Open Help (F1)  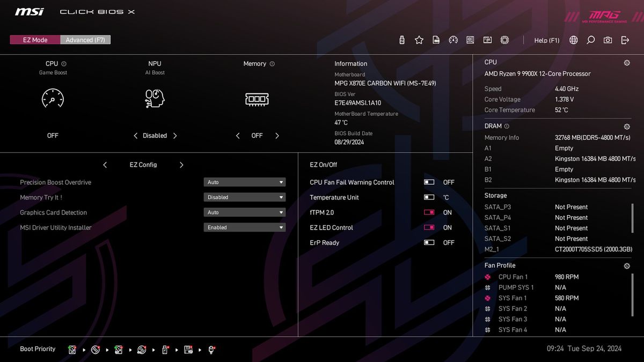click(547, 40)
